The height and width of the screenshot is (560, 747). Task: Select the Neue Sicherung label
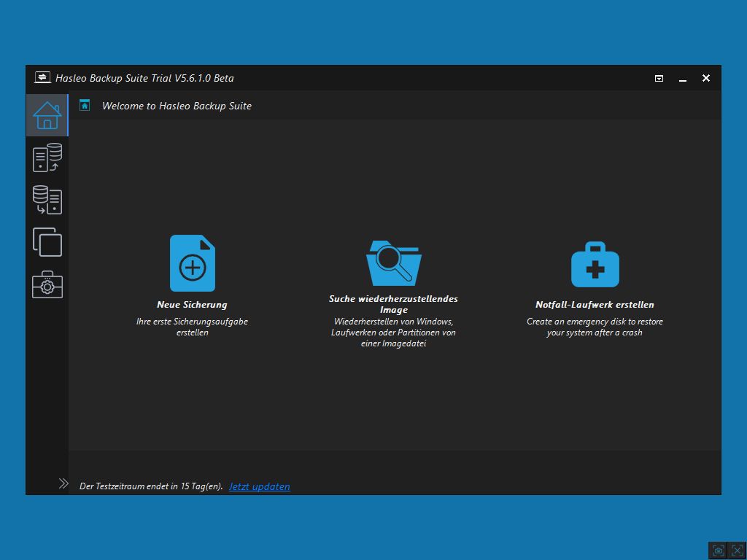pyautogui.click(x=192, y=305)
